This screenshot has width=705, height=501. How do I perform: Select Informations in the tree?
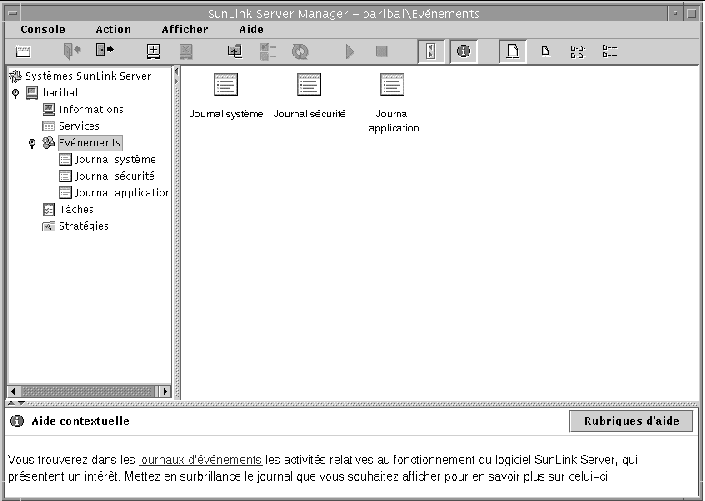pyautogui.click(x=91, y=109)
